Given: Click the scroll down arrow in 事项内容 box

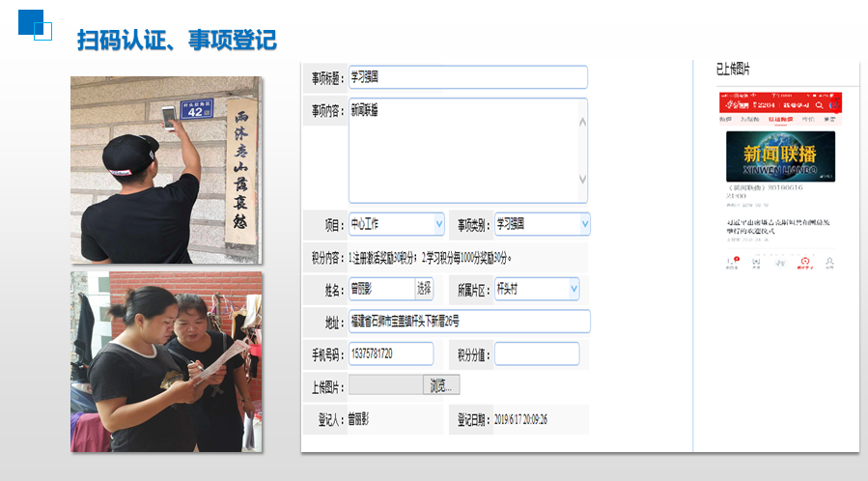Looking at the screenshot, I should (581, 180).
